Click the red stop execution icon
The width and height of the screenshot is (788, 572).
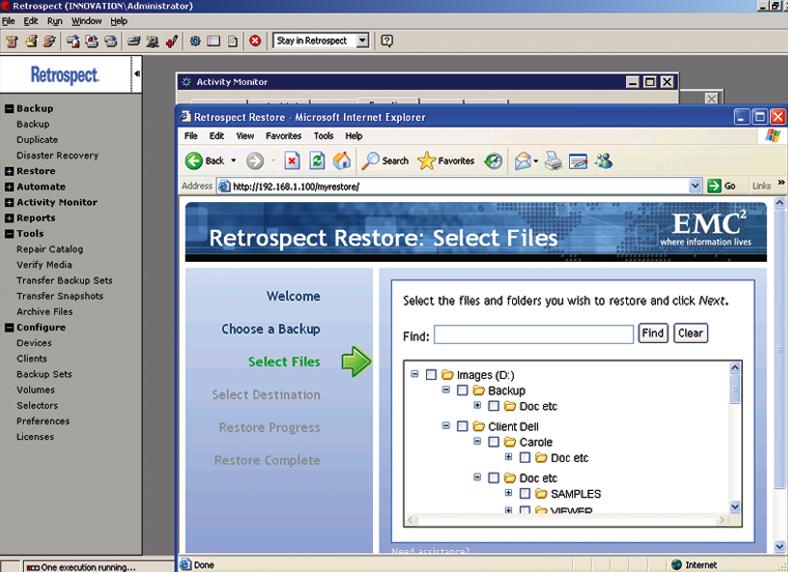point(255,41)
